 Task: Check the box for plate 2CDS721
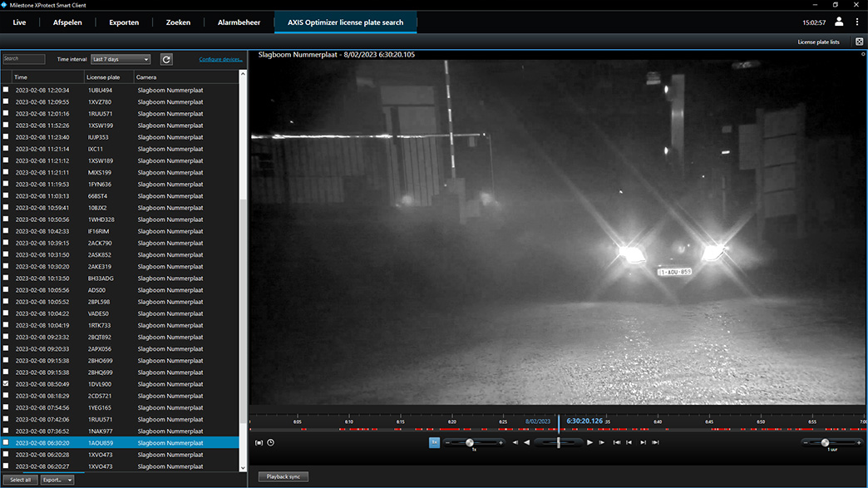pyautogui.click(x=6, y=395)
